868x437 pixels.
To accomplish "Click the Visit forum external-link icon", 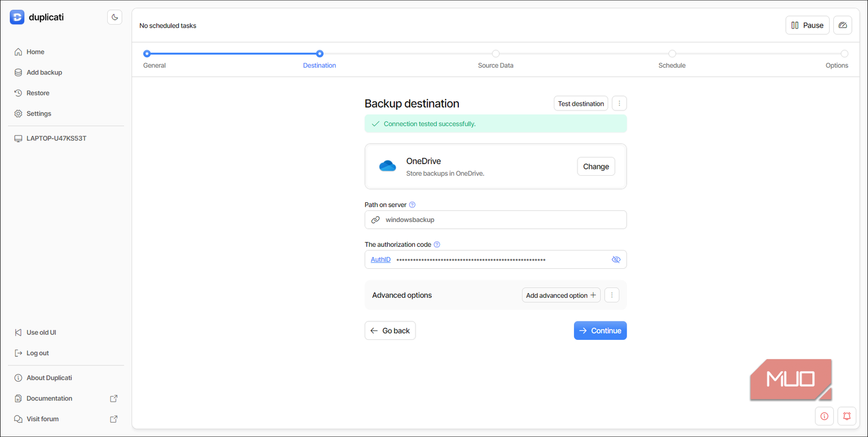I will click(114, 419).
